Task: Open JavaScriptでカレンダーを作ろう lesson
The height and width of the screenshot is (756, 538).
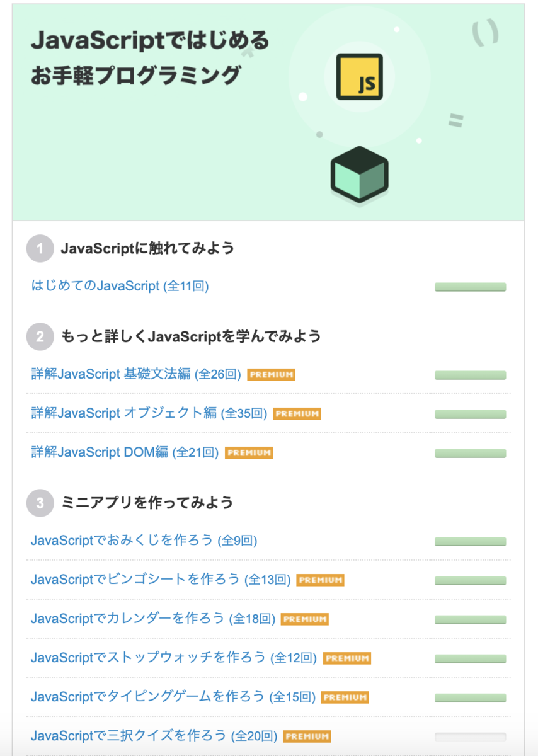Action: click(x=152, y=619)
